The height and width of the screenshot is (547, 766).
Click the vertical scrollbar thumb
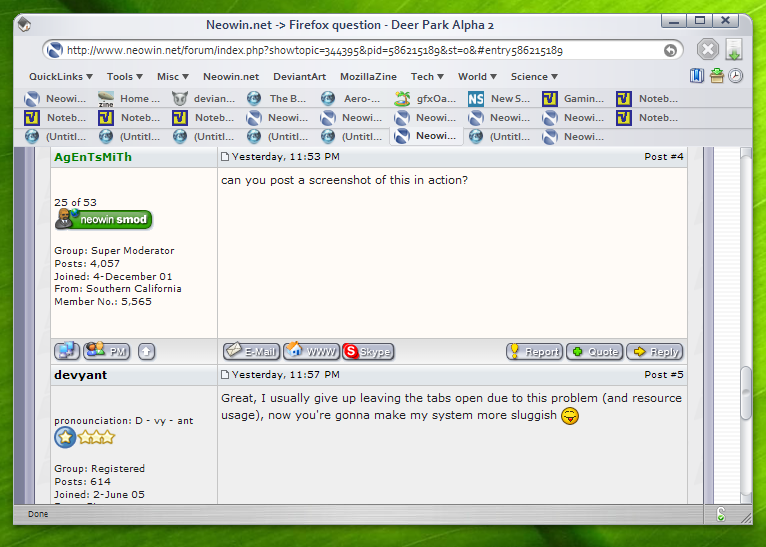pos(745,393)
